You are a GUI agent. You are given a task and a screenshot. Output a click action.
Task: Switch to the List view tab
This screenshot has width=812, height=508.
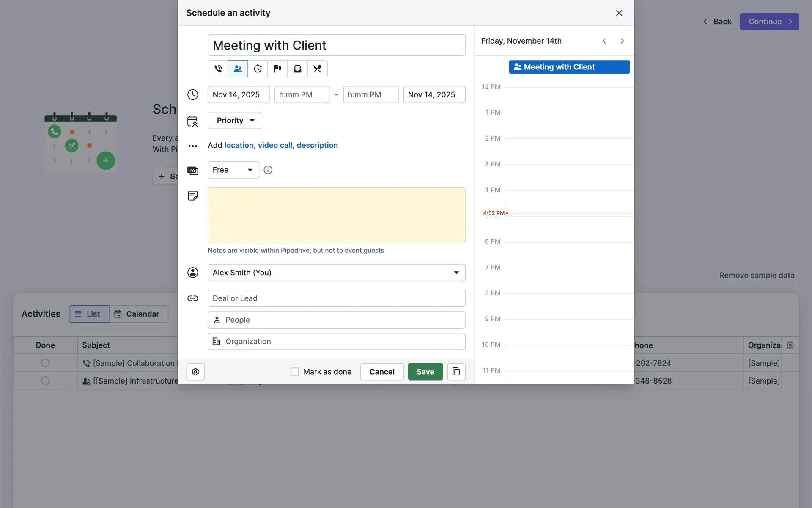(89, 314)
